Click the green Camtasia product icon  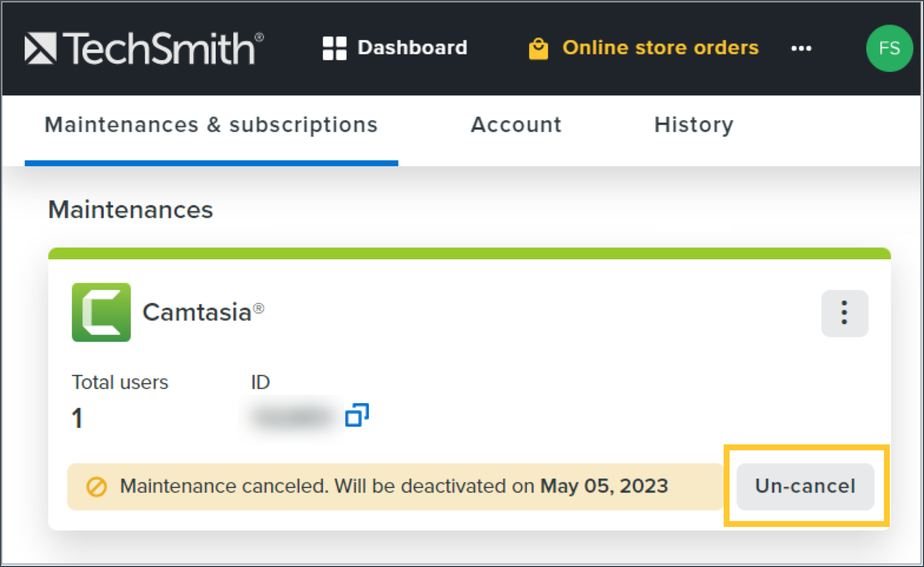pyautogui.click(x=101, y=312)
